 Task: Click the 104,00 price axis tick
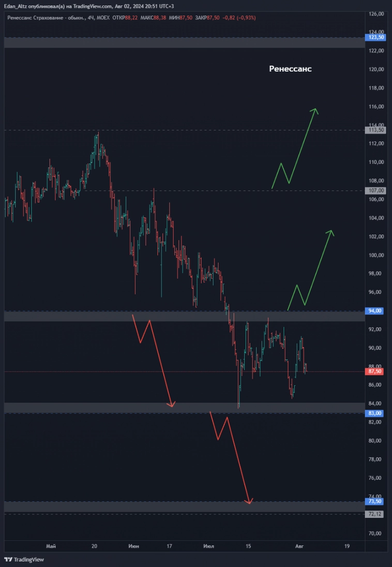click(x=376, y=218)
